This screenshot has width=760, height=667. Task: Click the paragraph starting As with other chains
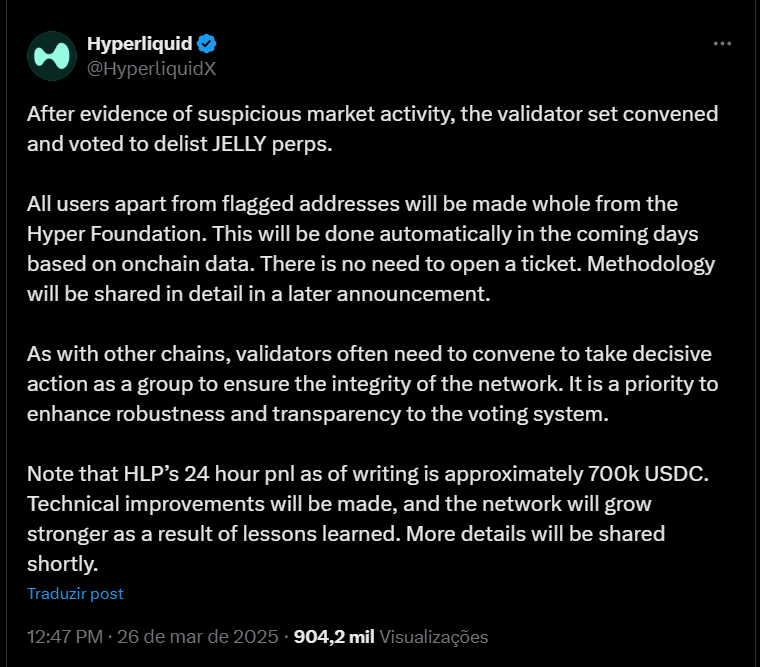(x=372, y=384)
